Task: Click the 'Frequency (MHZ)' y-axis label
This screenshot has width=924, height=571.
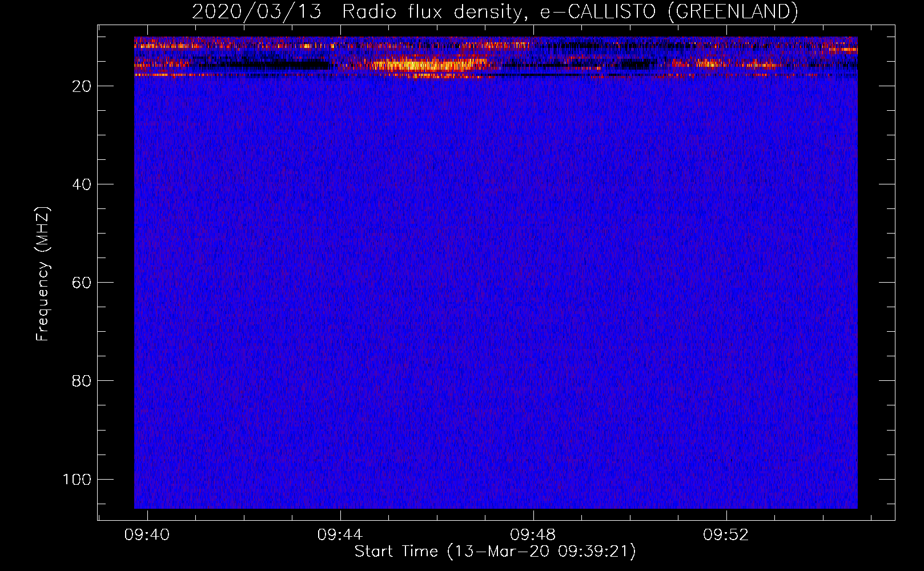Action: tap(43, 274)
